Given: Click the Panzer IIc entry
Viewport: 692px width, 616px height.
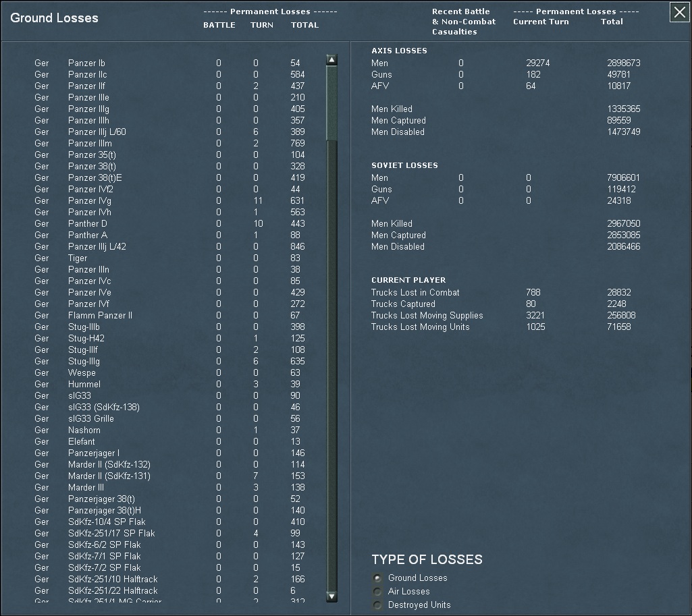Looking at the screenshot, I should [x=87, y=74].
